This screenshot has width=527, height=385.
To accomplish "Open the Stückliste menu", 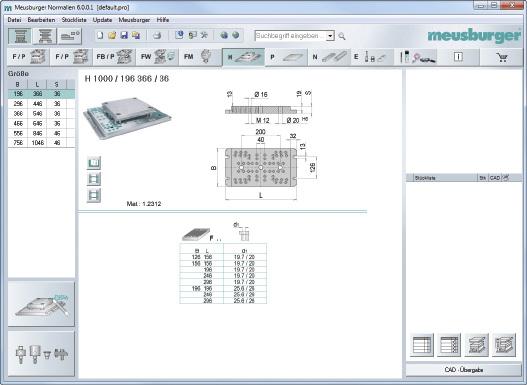I will tap(74, 20).
